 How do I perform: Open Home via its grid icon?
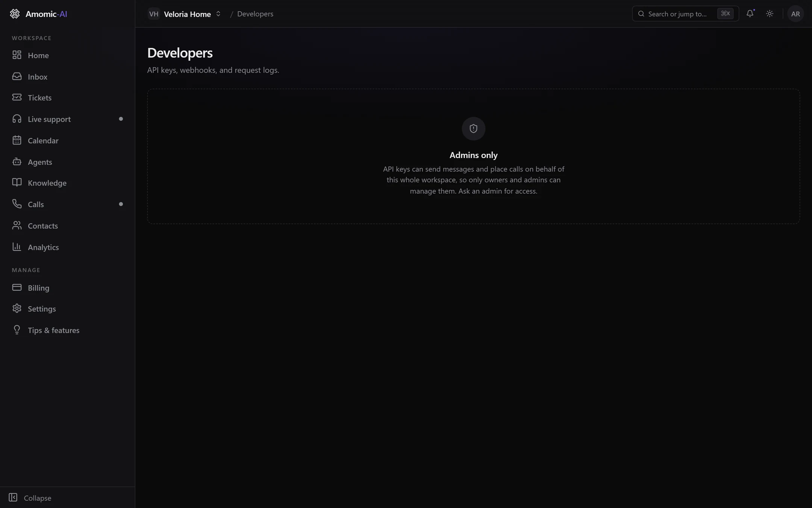tap(17, 55)
